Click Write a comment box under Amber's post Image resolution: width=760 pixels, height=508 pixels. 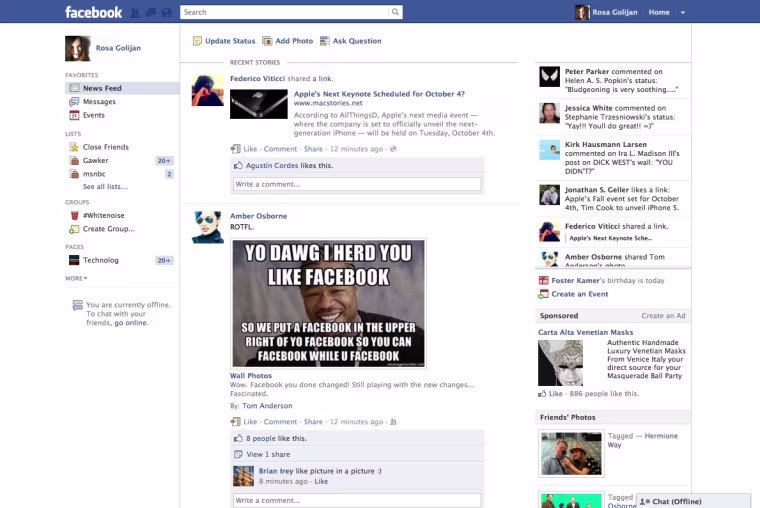(x=357, y=500)
